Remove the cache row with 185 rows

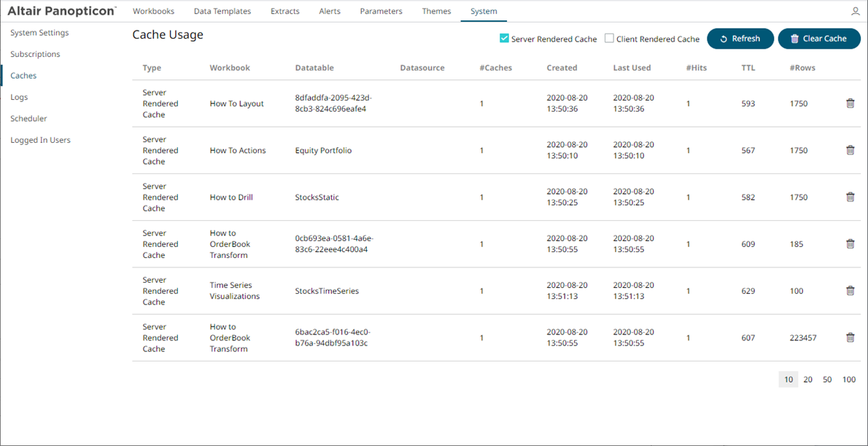click(850, 244)
